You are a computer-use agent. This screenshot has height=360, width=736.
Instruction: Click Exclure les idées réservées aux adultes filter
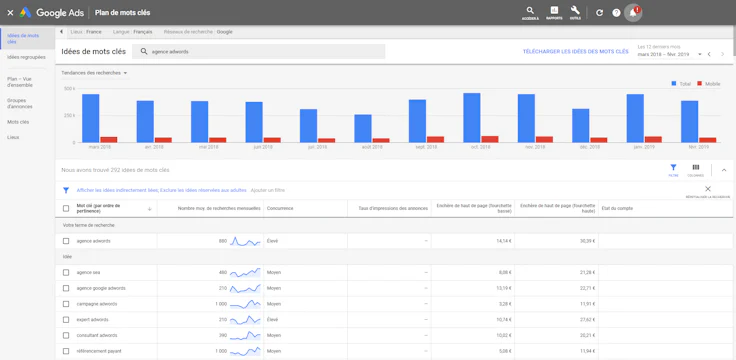pyautogui.click(x=203, y=191)
